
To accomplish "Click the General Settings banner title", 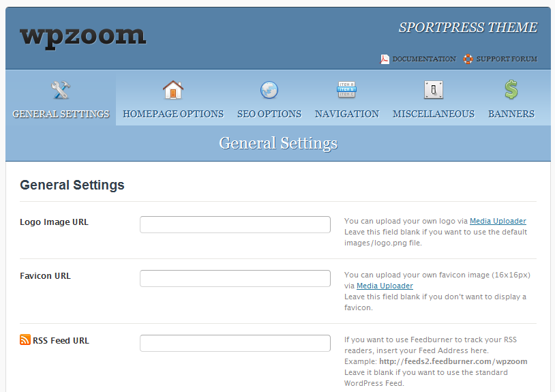I will [x=278, y=143].
